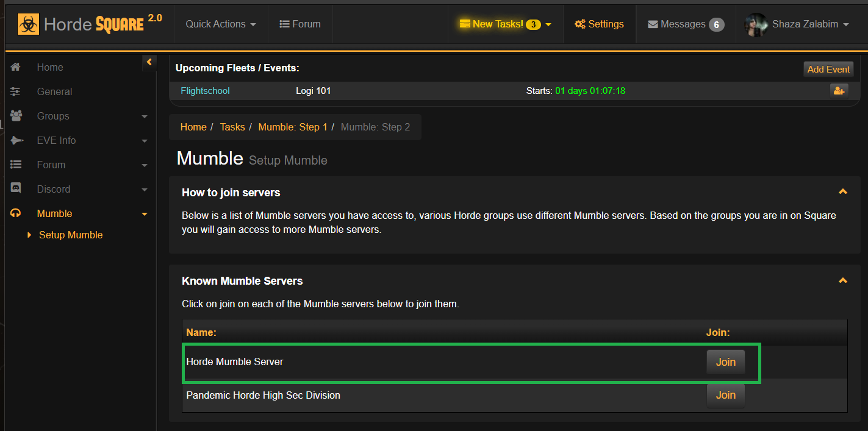Click Pandemic Horde High Sec Division text
868x431 pixels.
click(x=263, y=395)
